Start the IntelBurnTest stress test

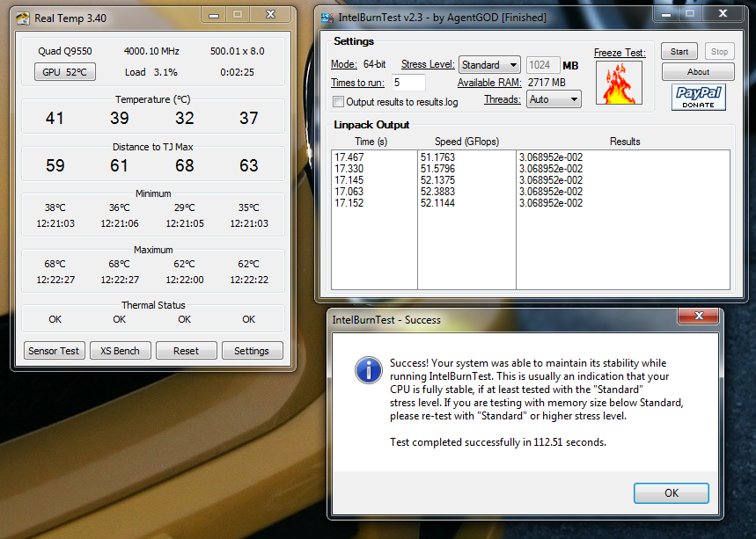point(679,52)
